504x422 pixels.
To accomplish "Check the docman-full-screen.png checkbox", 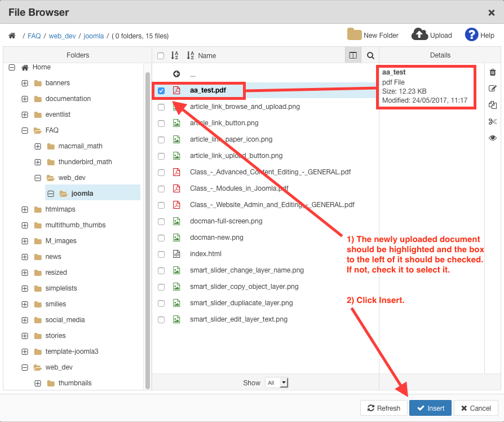I will point(161,222).
